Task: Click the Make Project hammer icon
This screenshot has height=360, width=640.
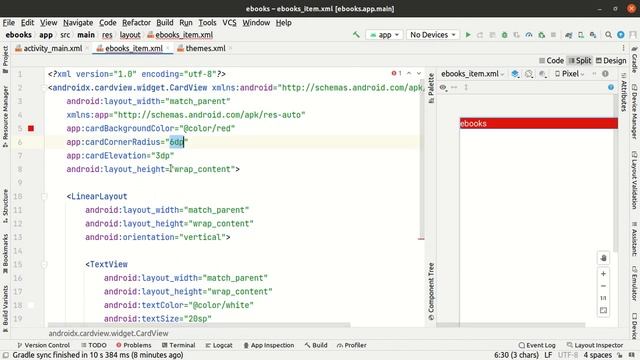Action: click(x=356, y=35)
